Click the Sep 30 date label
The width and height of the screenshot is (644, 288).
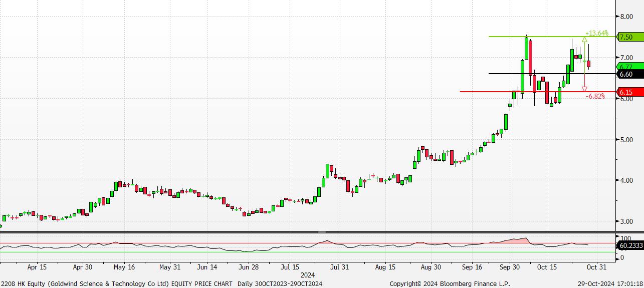(x=509, y=267)
